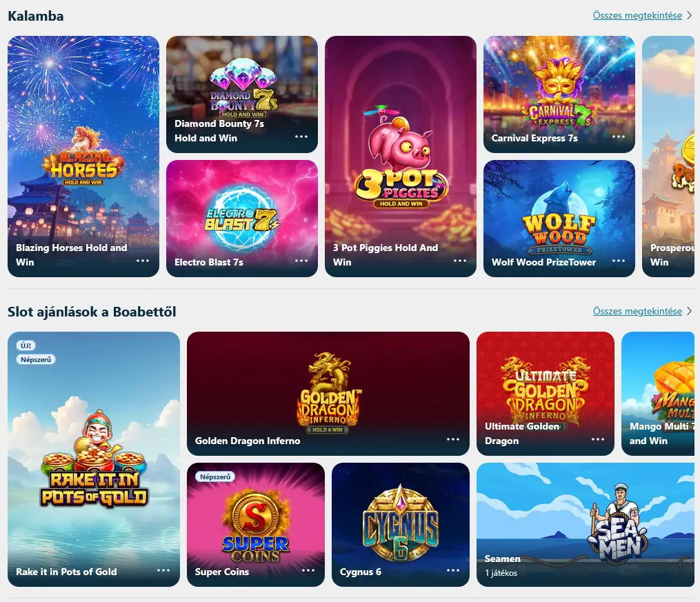Screen dimensions: 700x602
Task: Show more options for Wolf Wood PrizeTower
Action: (619, 261)
